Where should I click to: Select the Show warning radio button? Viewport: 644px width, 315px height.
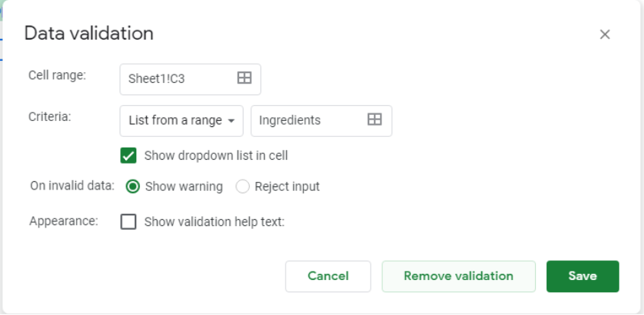132,187
